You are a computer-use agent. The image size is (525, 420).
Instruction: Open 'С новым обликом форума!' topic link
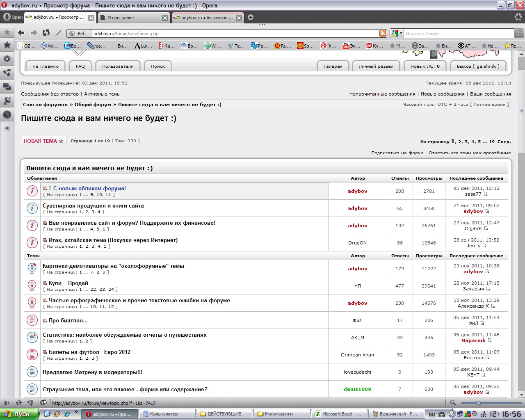coord(89,189)
